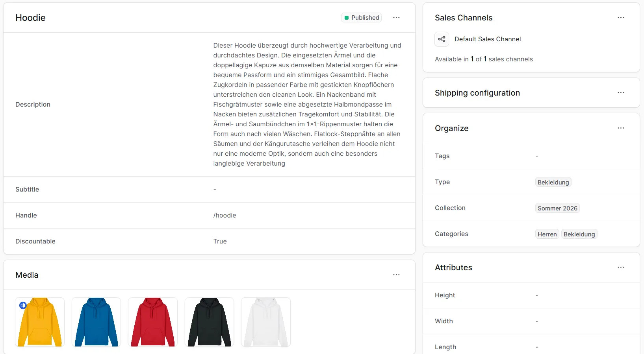Select the red hoodie thumbnail
Viewport: 644px width, 354px height.
152,322
